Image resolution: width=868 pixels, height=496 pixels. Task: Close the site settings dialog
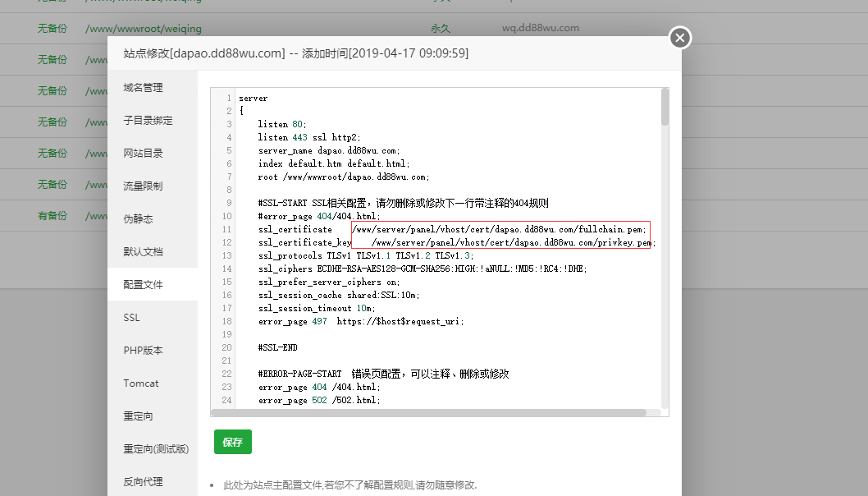pos(679,37)
